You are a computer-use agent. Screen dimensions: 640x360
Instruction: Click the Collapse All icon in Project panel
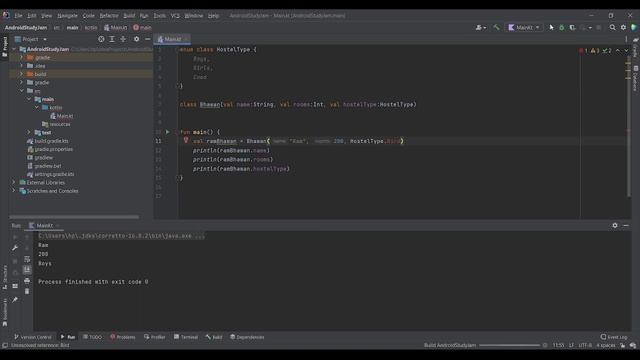(123, 39)
